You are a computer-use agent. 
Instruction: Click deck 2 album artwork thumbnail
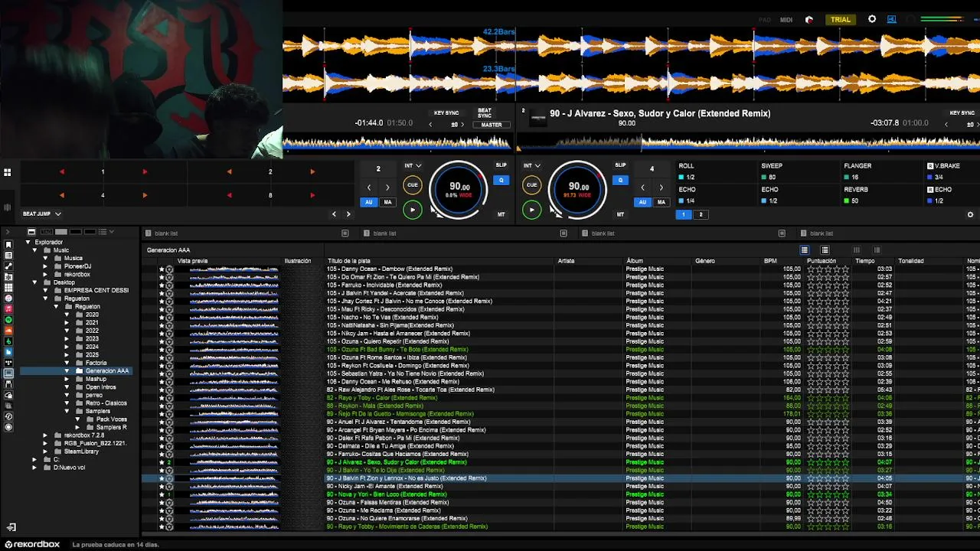(538, 118)
